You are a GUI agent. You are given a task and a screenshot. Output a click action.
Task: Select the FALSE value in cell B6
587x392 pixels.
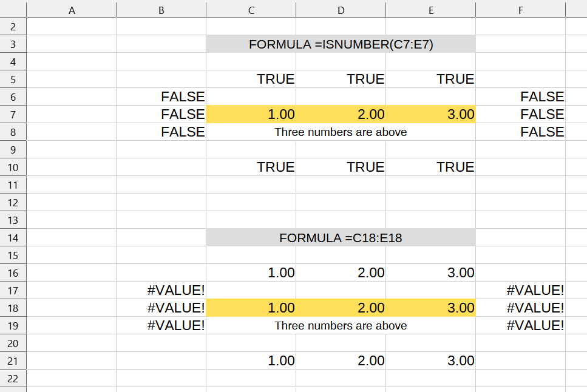click(182, 96)
